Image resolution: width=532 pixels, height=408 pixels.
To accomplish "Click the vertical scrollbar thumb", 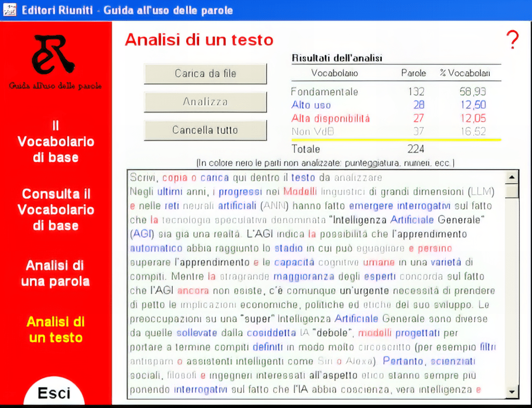I will [512, 192].
